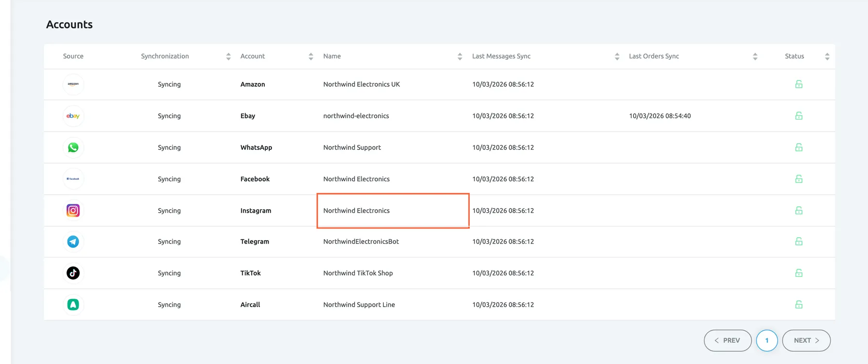Click the Telegram source icon
This screenshot has height=364, width=868.
point(73,242)
